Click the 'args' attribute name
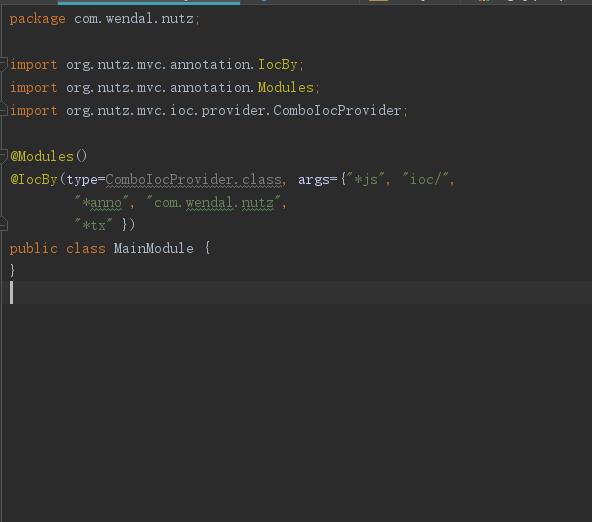The image size is (592, 522). 314,180
